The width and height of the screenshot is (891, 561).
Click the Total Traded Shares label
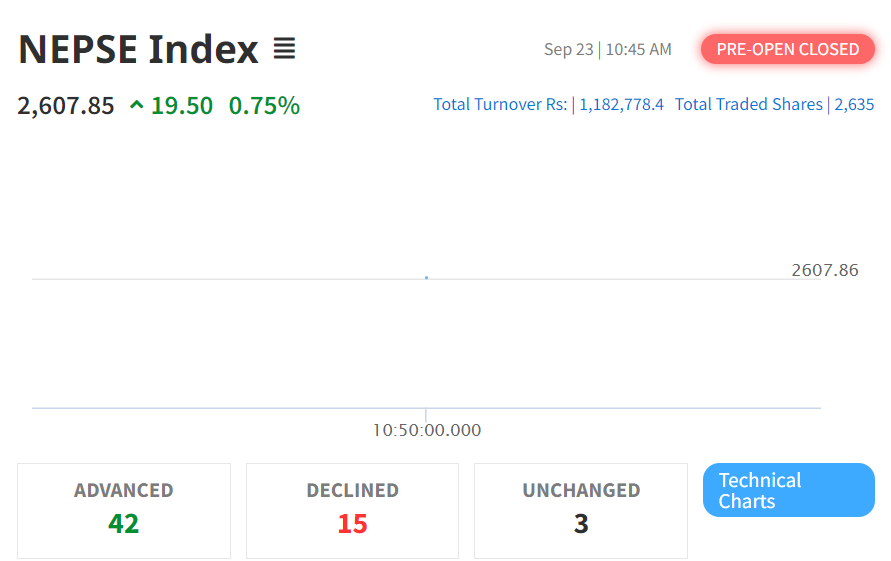point(749,104)
